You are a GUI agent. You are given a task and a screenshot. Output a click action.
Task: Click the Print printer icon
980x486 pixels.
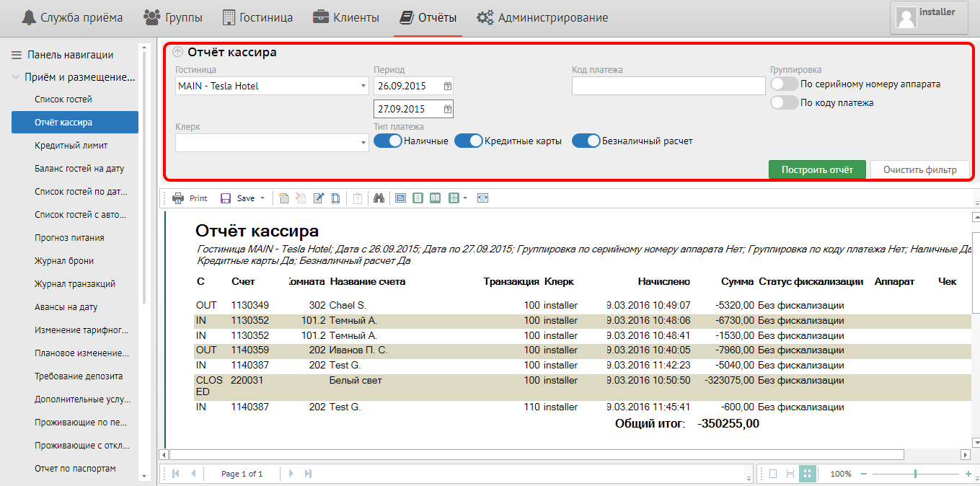click(178, 198)
